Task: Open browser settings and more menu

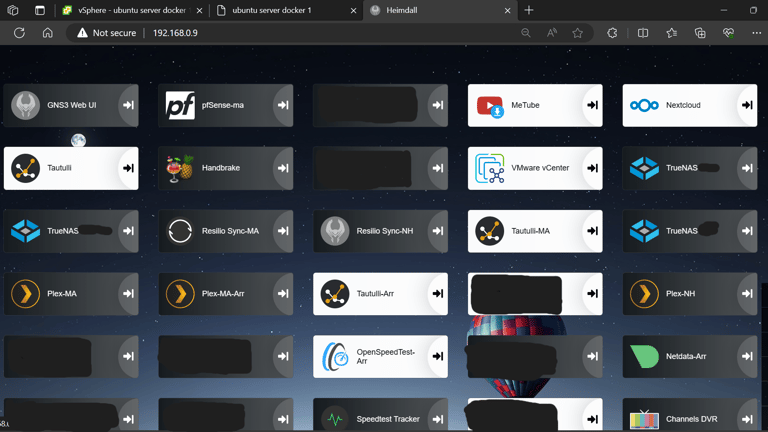Action: (x=757, y=33)
